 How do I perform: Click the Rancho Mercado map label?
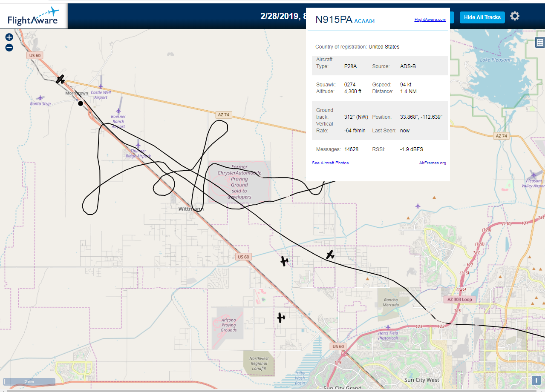click(x=391, y=302)
